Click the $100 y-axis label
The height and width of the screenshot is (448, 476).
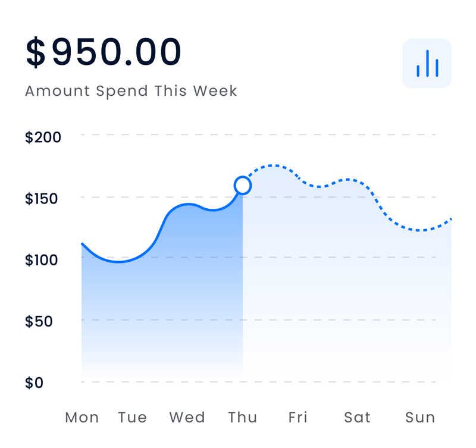[42, 260]
